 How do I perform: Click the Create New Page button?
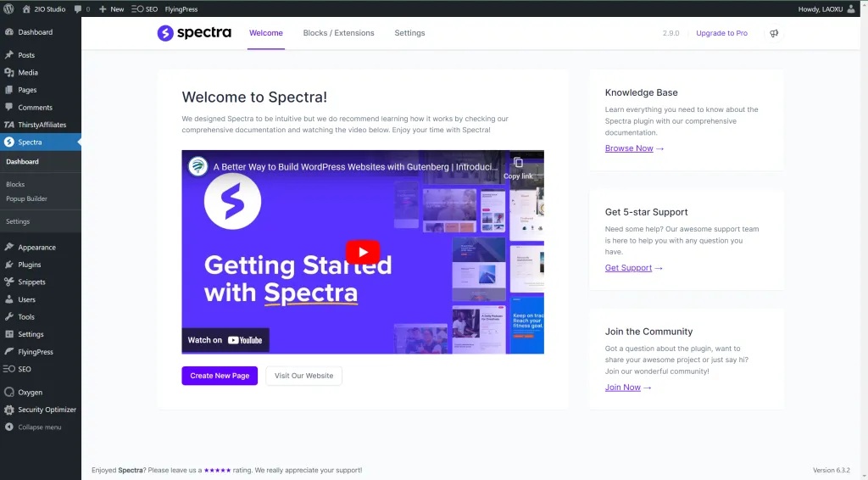tap(220, 376)
